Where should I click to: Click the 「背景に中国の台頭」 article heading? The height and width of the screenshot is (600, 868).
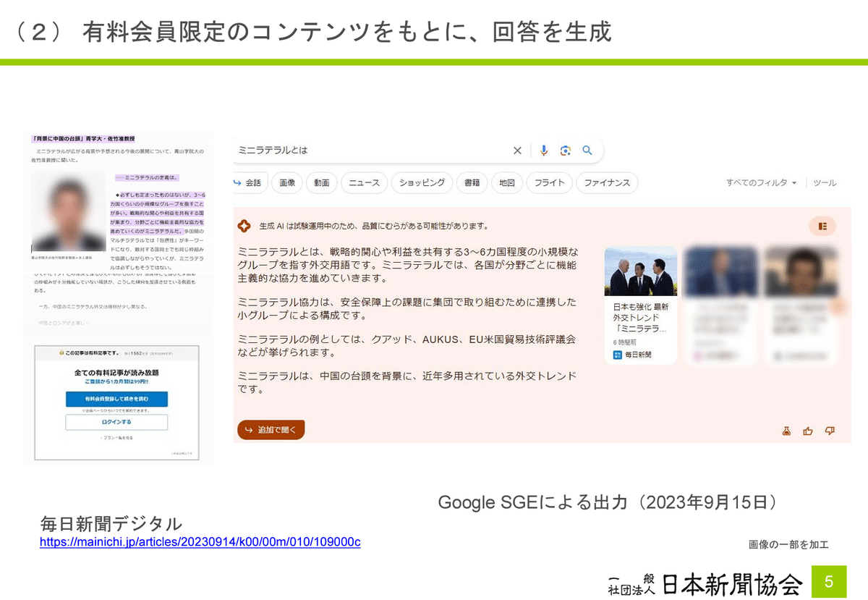point(83,138)
